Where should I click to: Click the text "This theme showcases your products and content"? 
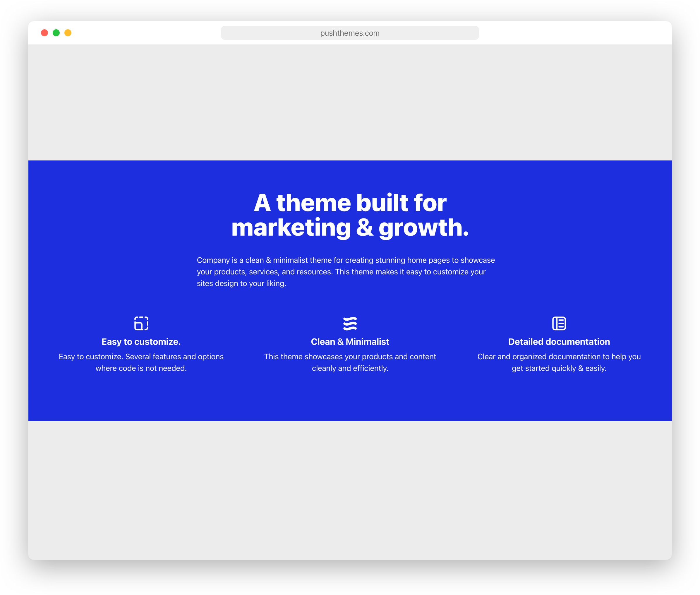pos(350,357)
